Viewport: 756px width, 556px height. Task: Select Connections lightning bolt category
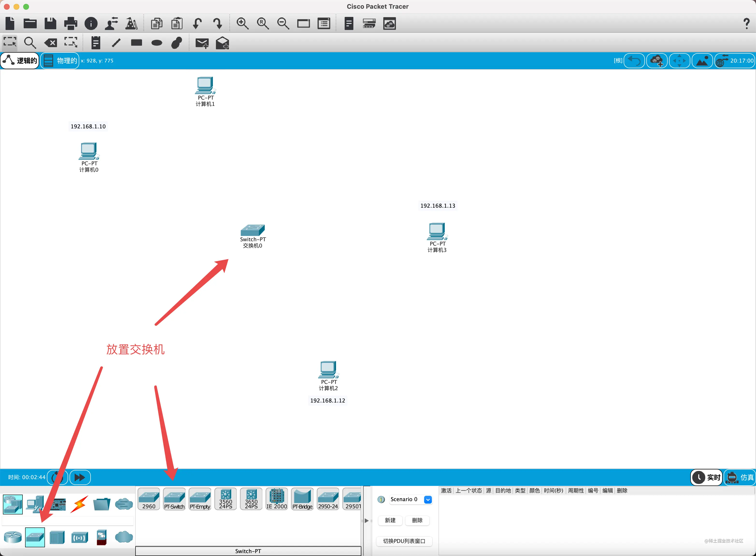point(80,504)
